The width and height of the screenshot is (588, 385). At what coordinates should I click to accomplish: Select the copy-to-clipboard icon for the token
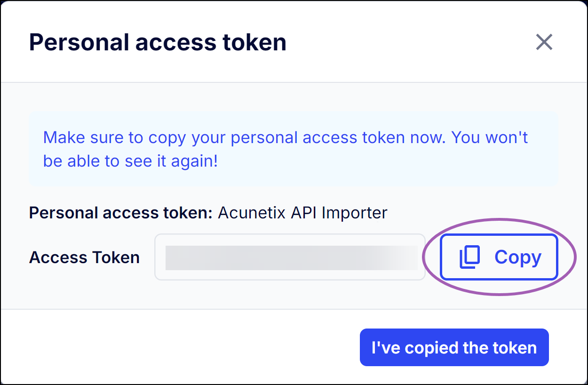click(469, 257)
